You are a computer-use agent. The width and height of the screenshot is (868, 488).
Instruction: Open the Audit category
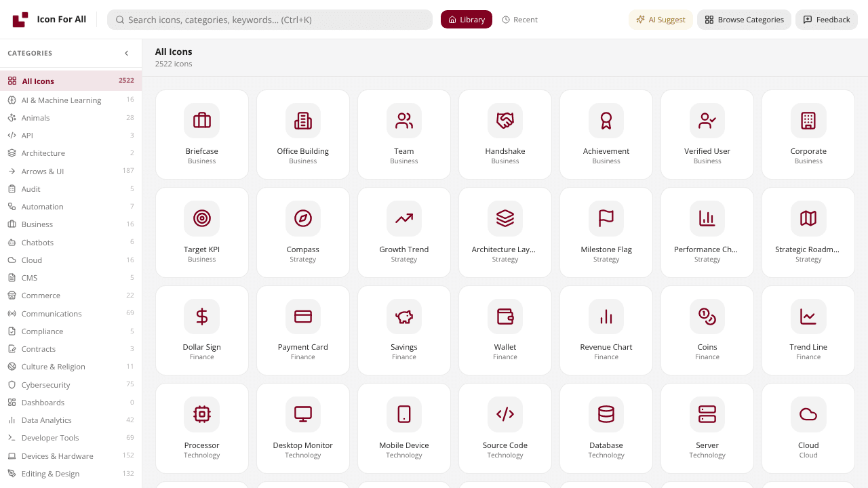(x=71, y=188)
